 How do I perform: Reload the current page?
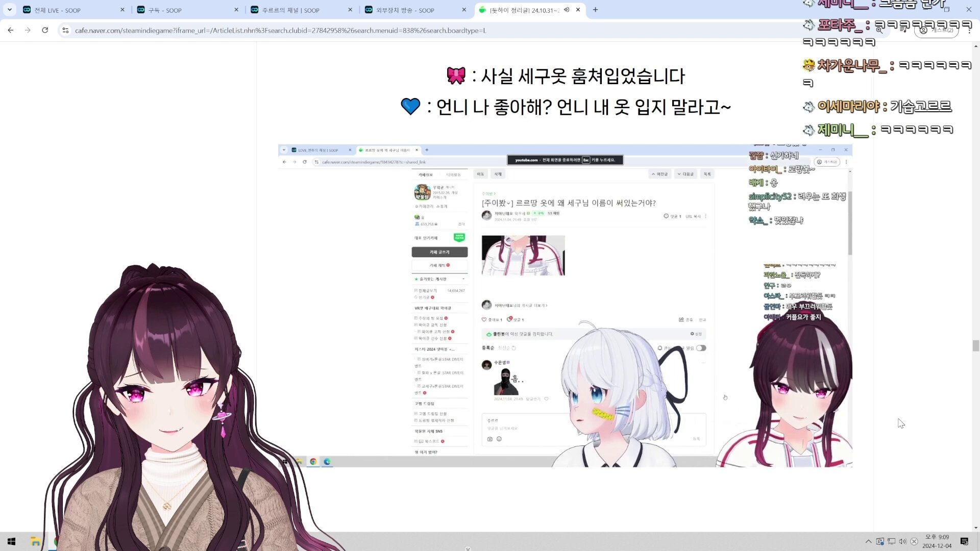[x=45, y=30]
